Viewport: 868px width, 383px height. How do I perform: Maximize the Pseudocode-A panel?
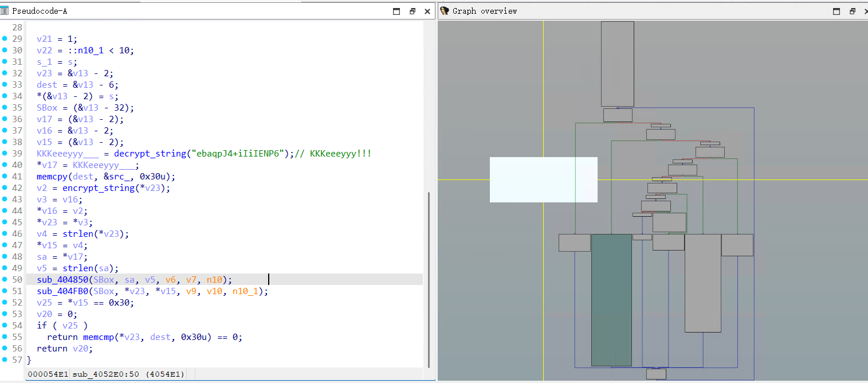396,11
